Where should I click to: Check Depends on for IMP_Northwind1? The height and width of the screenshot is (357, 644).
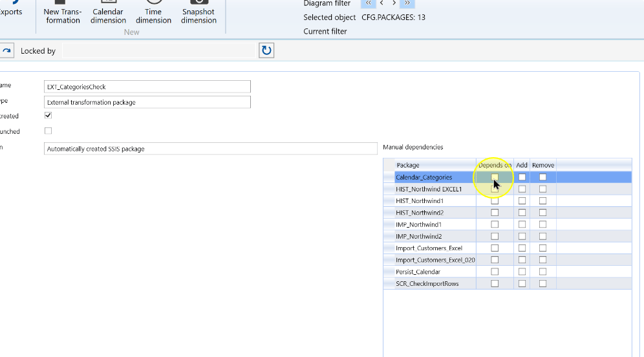point(495,224)
